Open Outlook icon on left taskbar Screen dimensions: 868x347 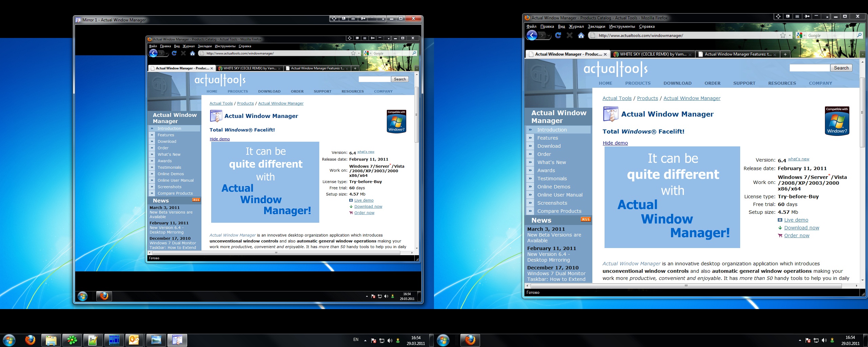(x=135, y=340)
